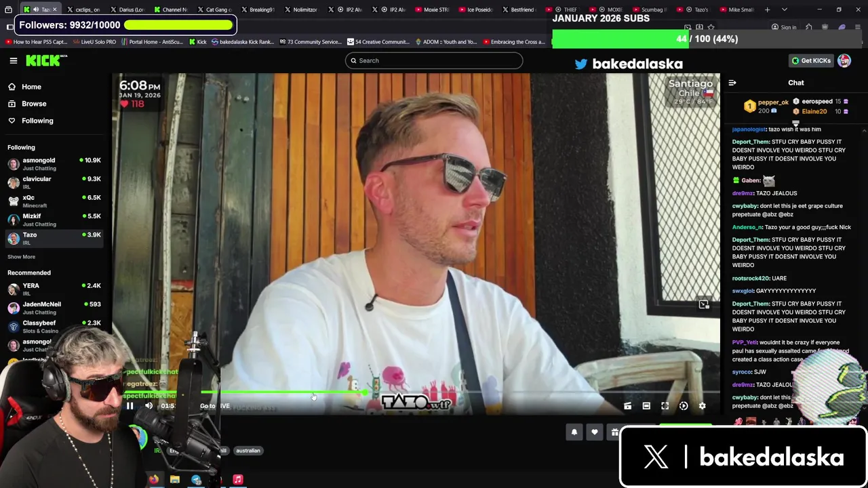This screenshot has width=868, height=488.
Task: Open Portal Home - AntiScu bookmark
Action: (153, 42)
